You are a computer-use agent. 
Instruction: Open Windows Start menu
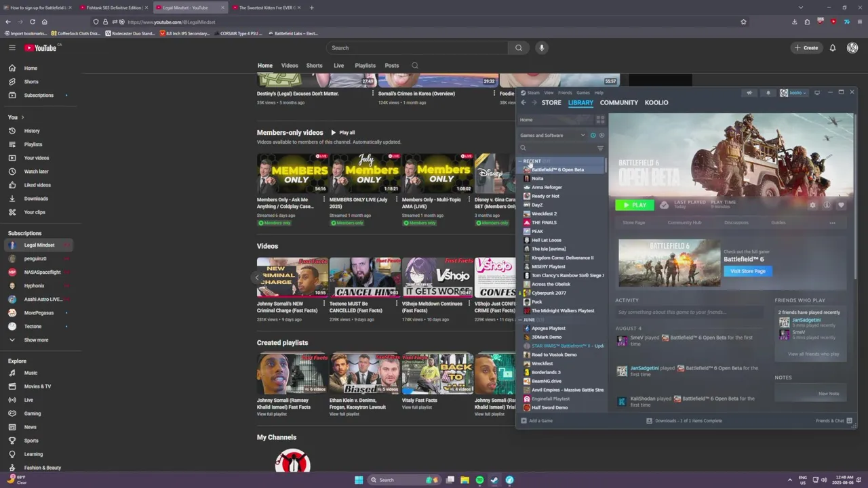point(359,480)
